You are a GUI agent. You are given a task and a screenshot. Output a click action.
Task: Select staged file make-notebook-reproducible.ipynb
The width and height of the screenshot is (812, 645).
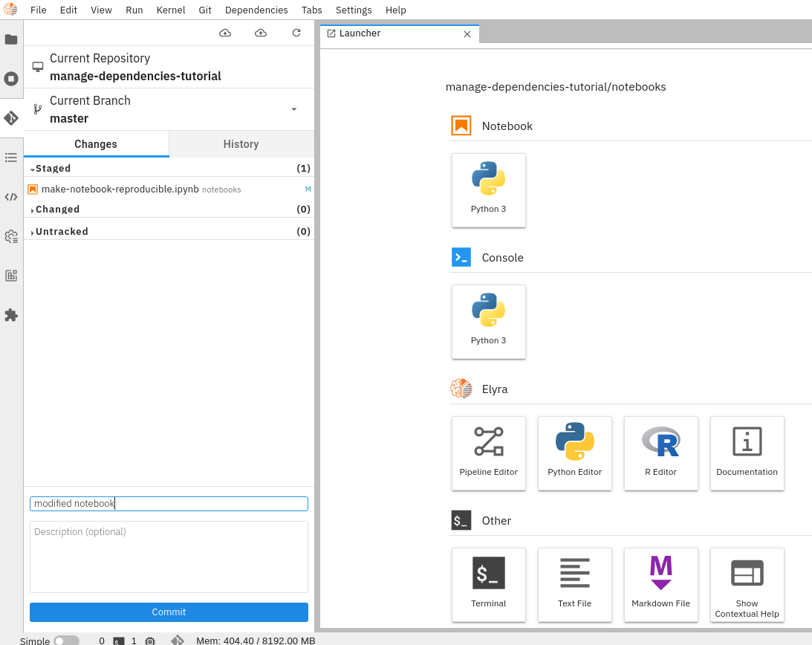pos(169,189)
